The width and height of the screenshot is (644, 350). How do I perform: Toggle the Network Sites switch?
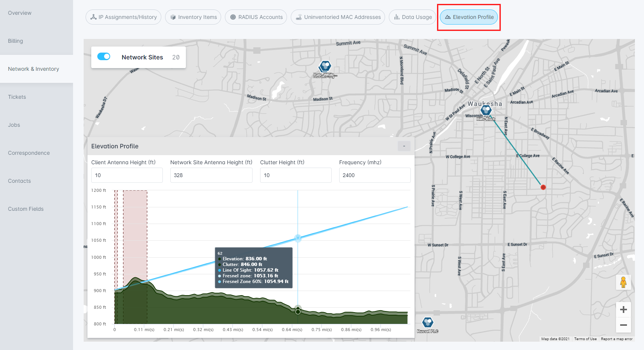coord(104,56)
